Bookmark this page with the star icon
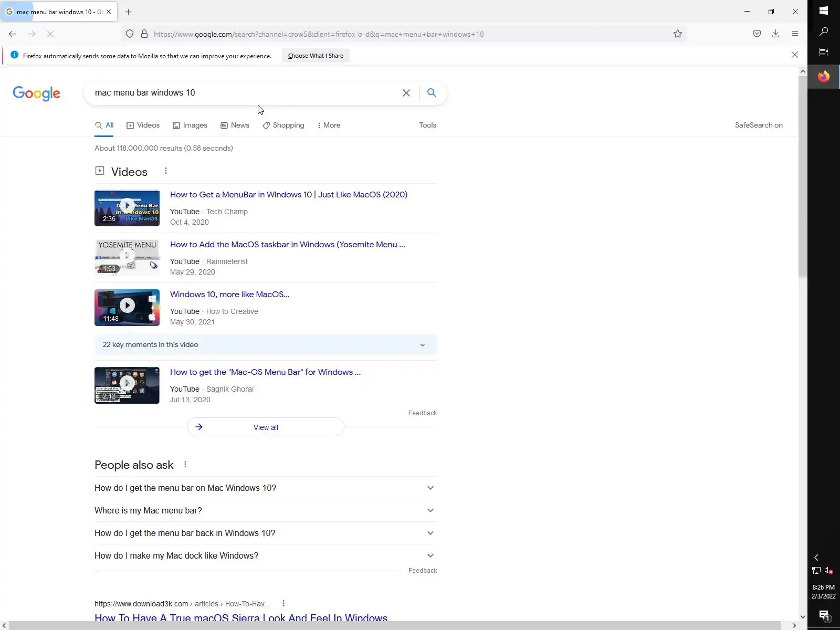The width and height of the screenshot is (840, 630). tap(678, 34)
